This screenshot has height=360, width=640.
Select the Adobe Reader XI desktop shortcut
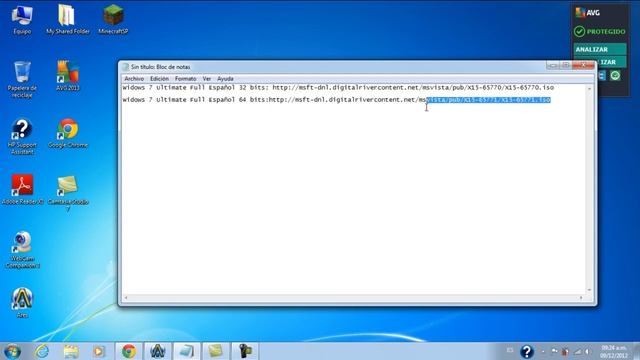(x=22, y=189)
